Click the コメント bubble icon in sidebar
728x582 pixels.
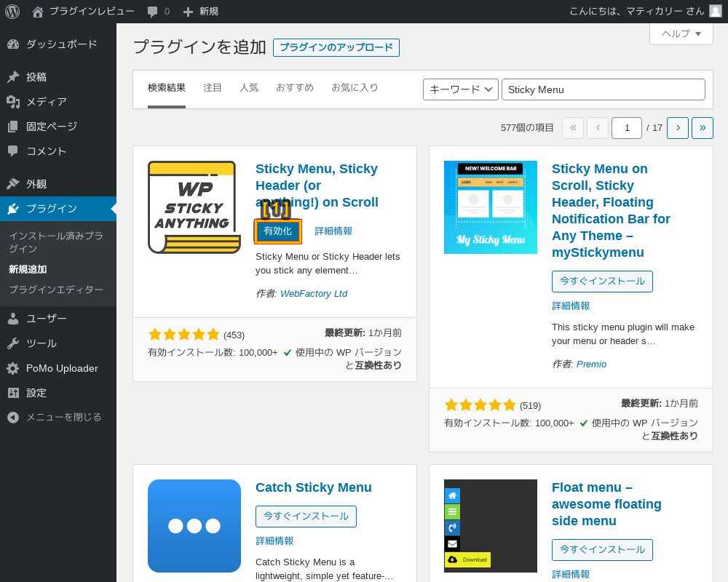(13, 151)
